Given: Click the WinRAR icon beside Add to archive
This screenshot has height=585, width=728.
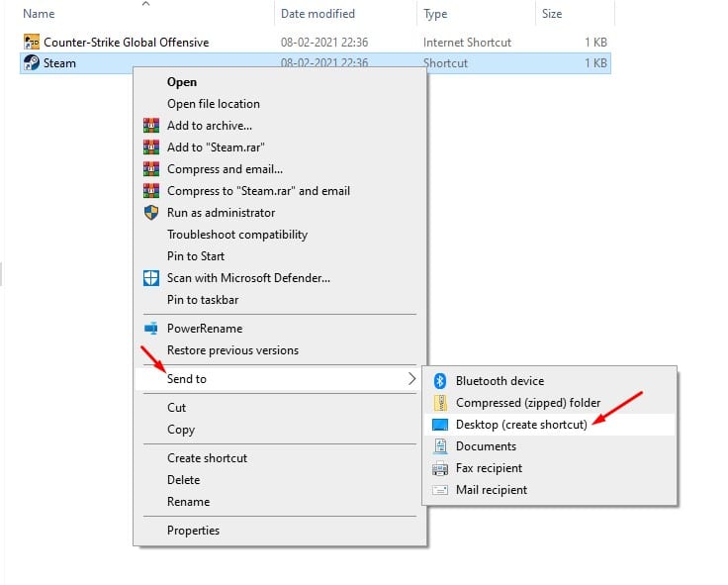Looking at the screenshot, I should tap(151, 126).
